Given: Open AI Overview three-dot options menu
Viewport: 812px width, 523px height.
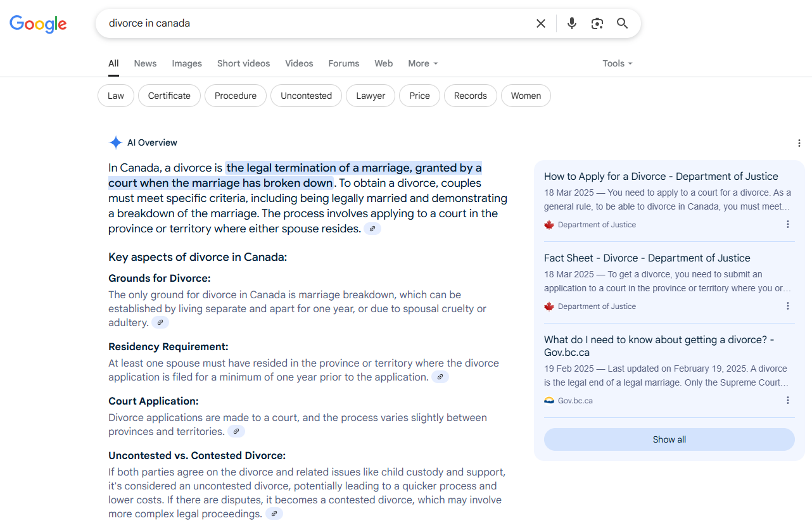Looking at the screenshot, I should click(x=799, y=143).
